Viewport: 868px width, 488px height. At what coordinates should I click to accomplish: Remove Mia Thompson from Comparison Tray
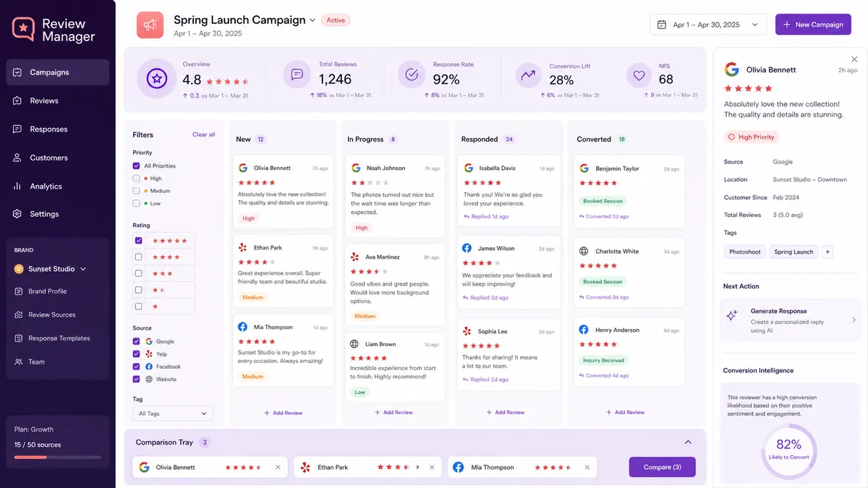(587, 467)
